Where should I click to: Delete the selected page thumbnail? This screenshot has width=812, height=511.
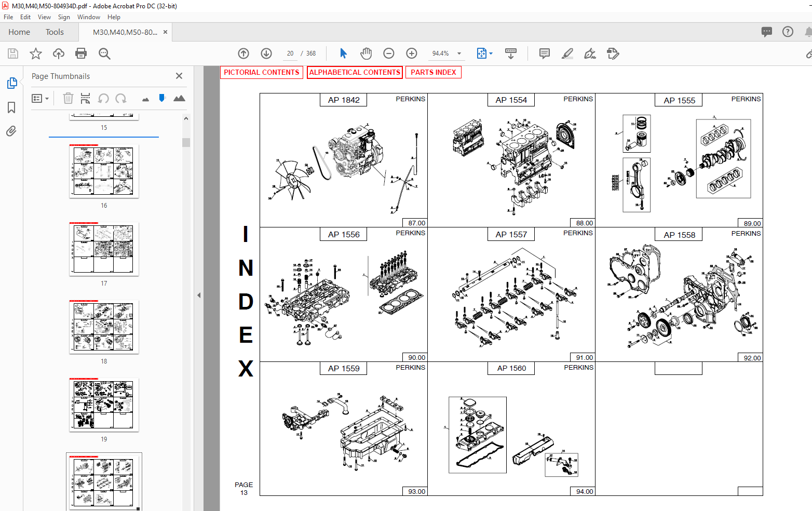[68, 98]
